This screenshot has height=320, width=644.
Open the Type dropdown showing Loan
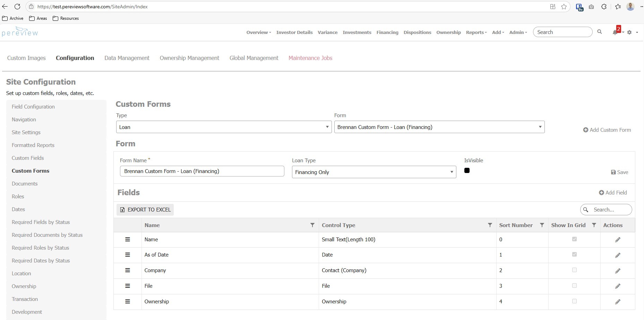[224, 127]
